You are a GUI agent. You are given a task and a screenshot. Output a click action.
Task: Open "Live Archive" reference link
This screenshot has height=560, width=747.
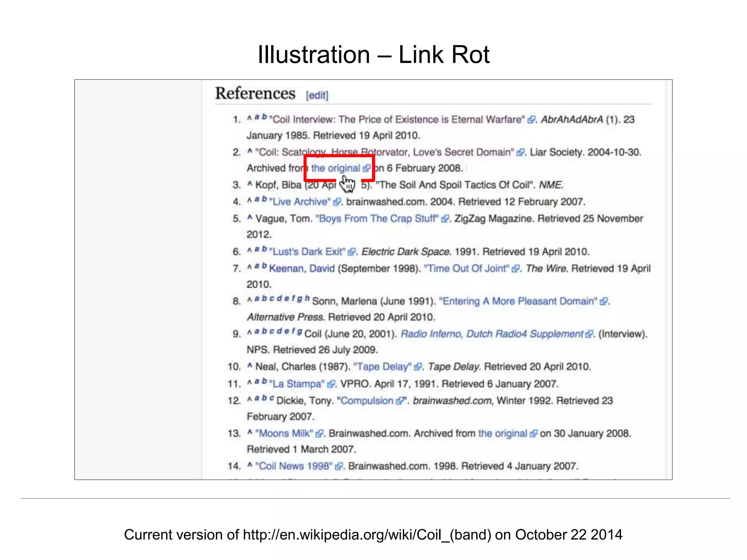coord(300,202)
